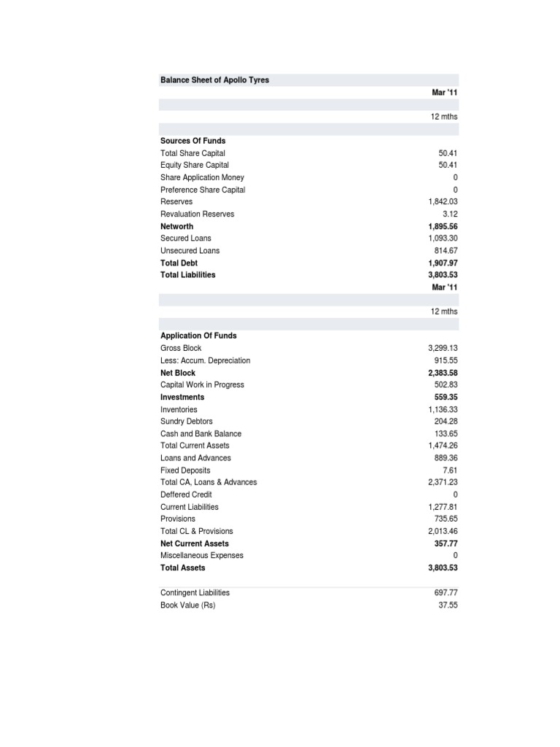Select the Net Current Assets value 357.77
The image size is (560, 747).
pyautogui.click(x=446, y=543)
